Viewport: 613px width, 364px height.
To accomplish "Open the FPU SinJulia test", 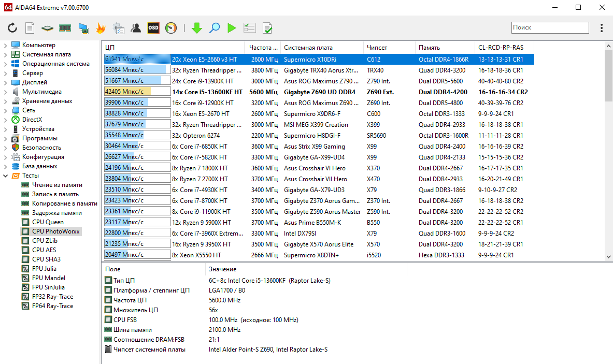I will click(48, 287).
